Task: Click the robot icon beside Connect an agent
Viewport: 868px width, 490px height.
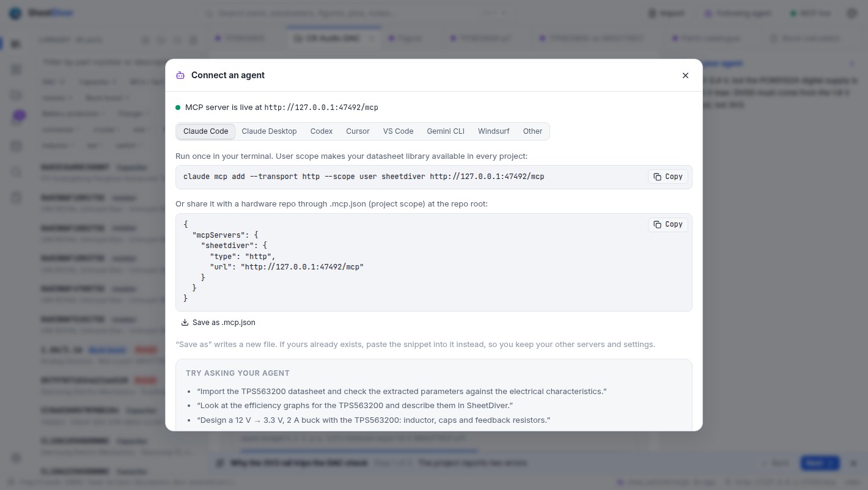Action: click(x=180, y=75)
